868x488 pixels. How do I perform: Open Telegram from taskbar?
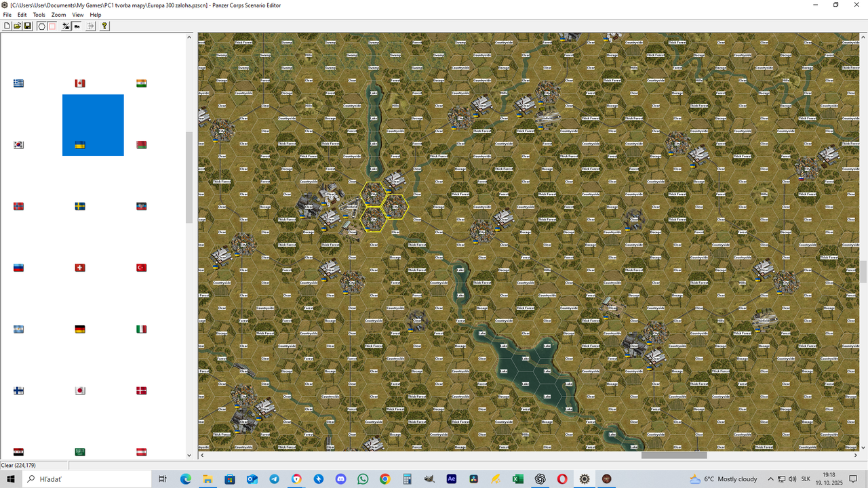click(x=274, y=479)
